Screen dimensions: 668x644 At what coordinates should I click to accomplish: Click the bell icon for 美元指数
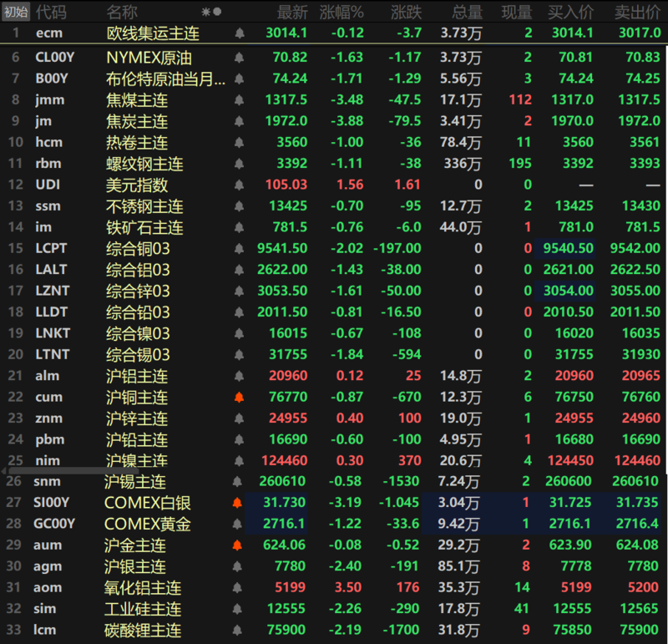(239, 185)
